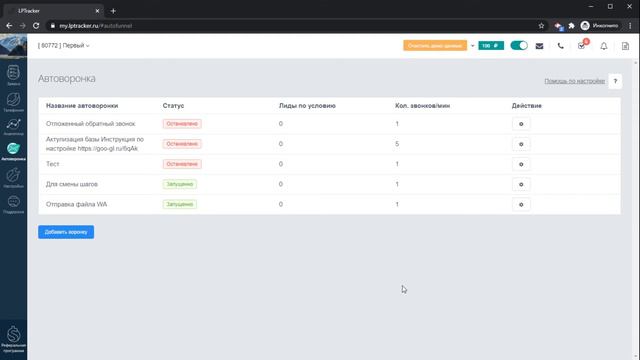
Task: Open the phone handset icon in header
Action: click(x=560, y=46)
